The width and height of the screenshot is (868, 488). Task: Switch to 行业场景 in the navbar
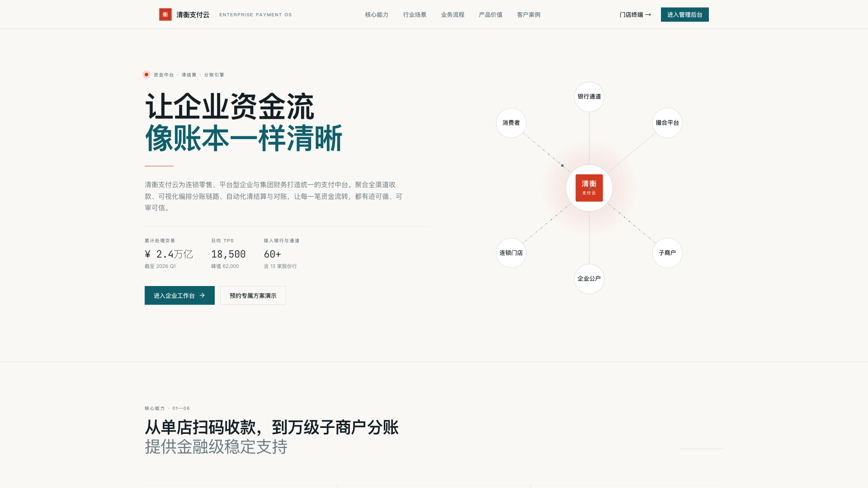click(414, 14)
